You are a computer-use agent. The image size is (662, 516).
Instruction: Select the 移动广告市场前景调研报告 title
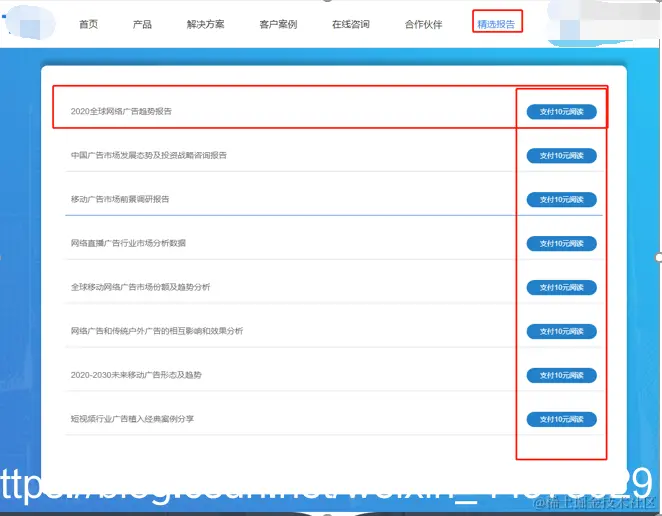tap(120, 199)
